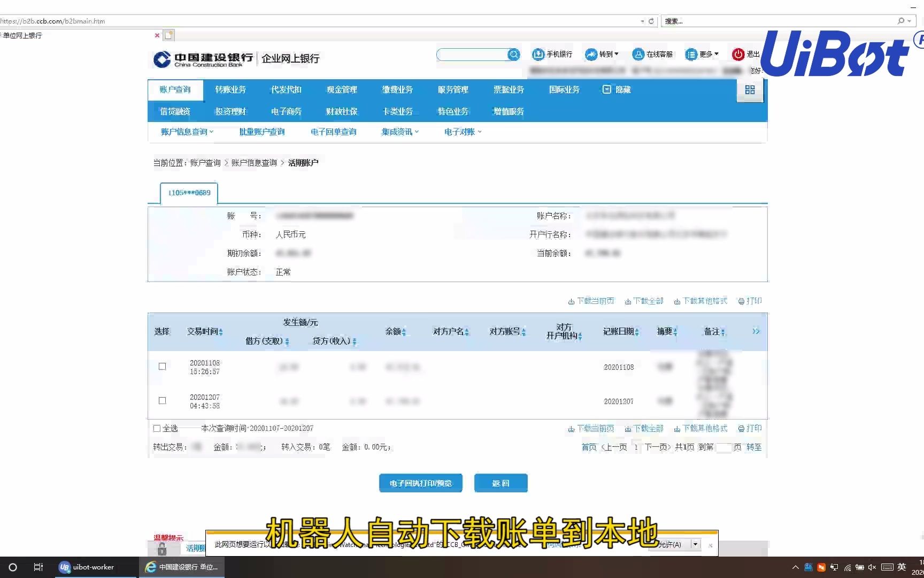Click the 返回 button
Viewport: 924px width, 578px height.
[x=500, y=483]
